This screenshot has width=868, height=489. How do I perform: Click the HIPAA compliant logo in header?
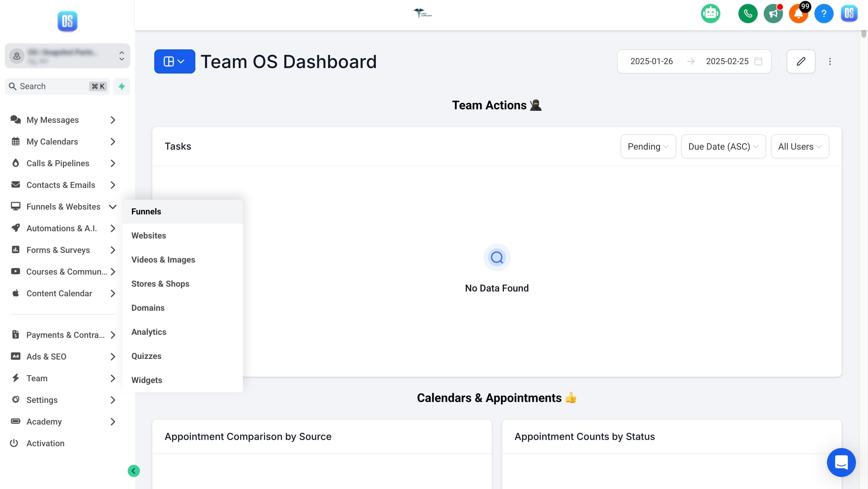coord(423,13)
